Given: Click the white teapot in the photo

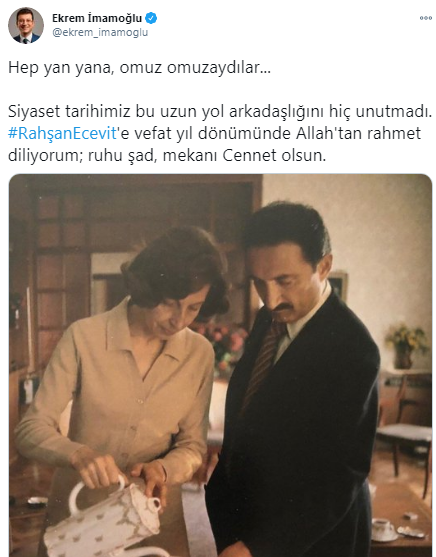Looking at the screenshot, I should tap(108, 515).
